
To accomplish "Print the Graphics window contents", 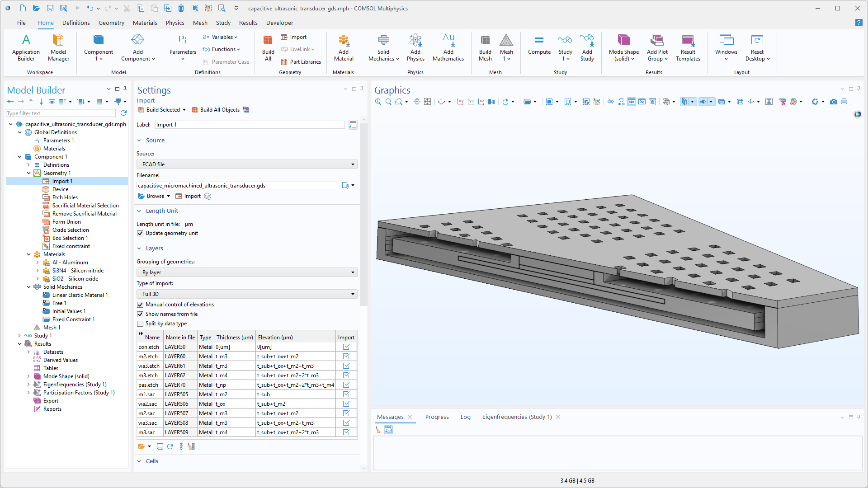I will (844, 102).
